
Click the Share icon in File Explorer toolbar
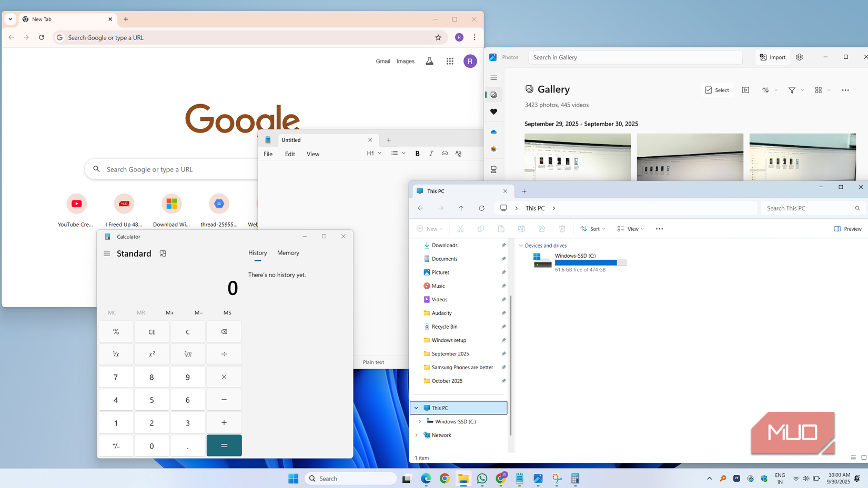coord(542,229)
